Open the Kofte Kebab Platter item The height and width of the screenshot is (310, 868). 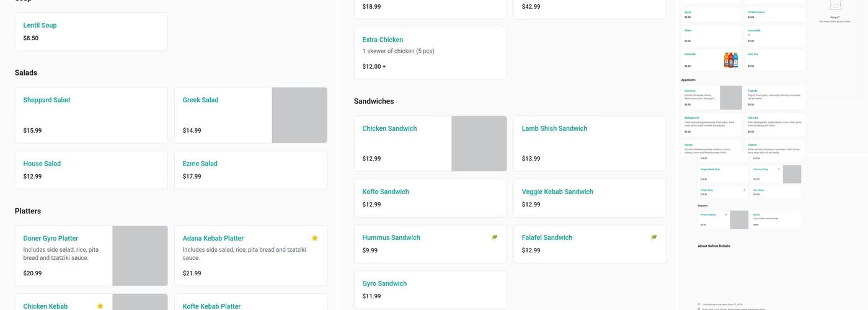pos(250,303)
